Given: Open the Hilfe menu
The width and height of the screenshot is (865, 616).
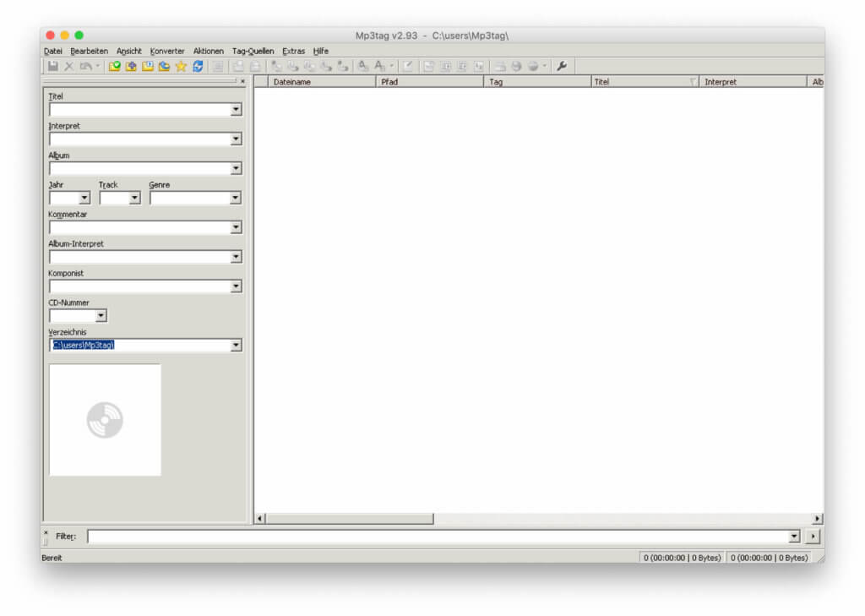Looking at the screenshot, I should pyautogui.click(x=320, y=51).
